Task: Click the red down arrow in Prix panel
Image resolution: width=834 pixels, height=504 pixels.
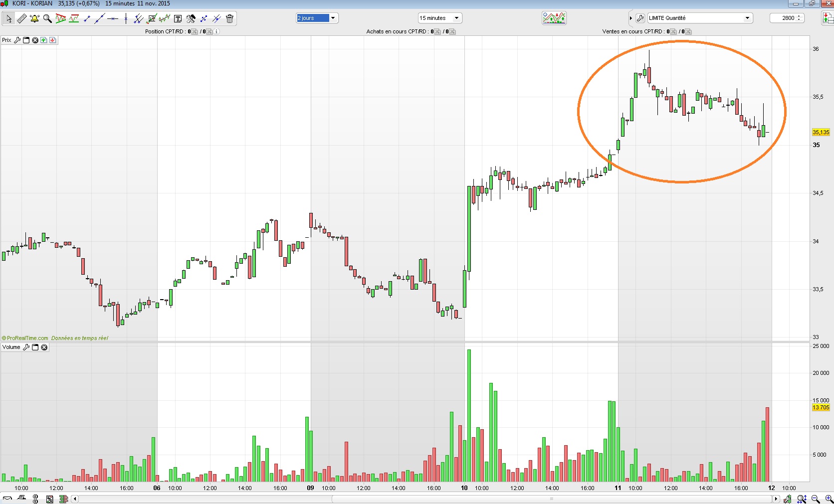Action: point(53,40)
